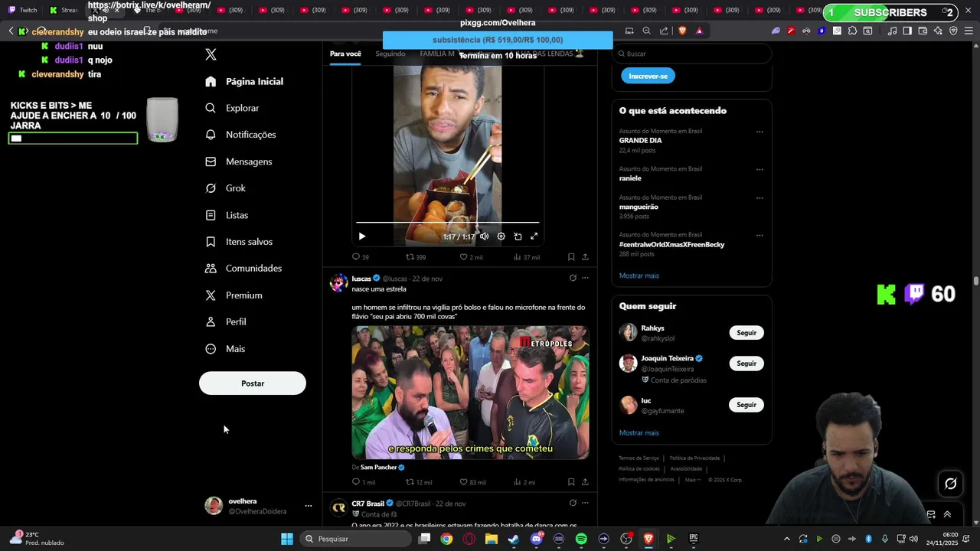Image resolution: width=980 pixels, height=551 pixels.
Task: Enter fullscreen on the sushi video
Action: [534, 236]
